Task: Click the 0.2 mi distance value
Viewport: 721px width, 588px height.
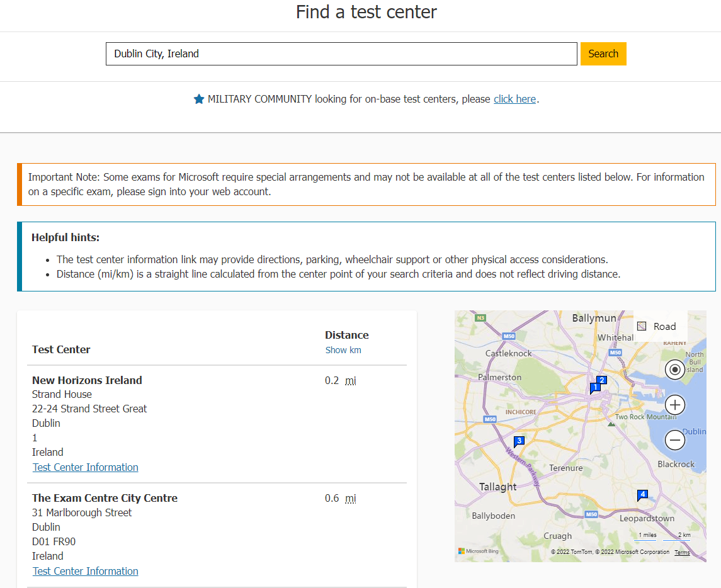Action: [340, 381]
